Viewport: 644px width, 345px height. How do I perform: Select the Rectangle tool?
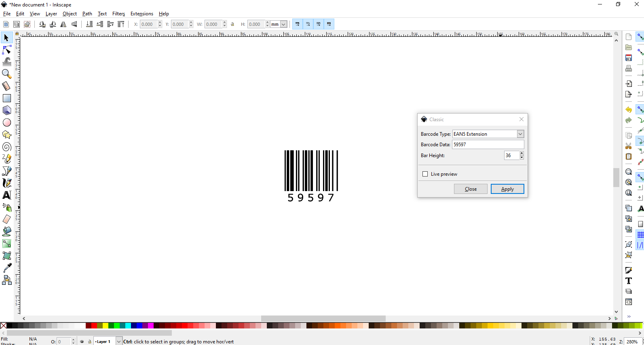[x=6, y=98]
